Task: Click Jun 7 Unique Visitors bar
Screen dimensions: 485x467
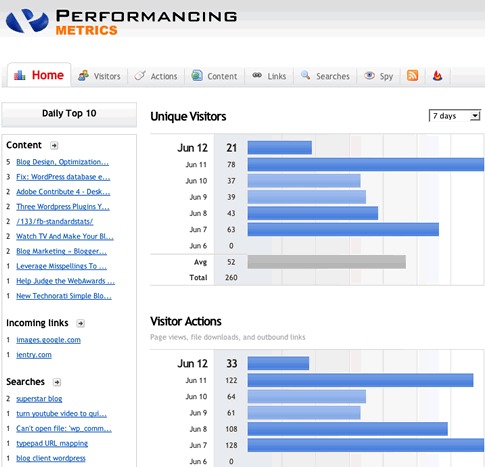Action: coord(343,229)
